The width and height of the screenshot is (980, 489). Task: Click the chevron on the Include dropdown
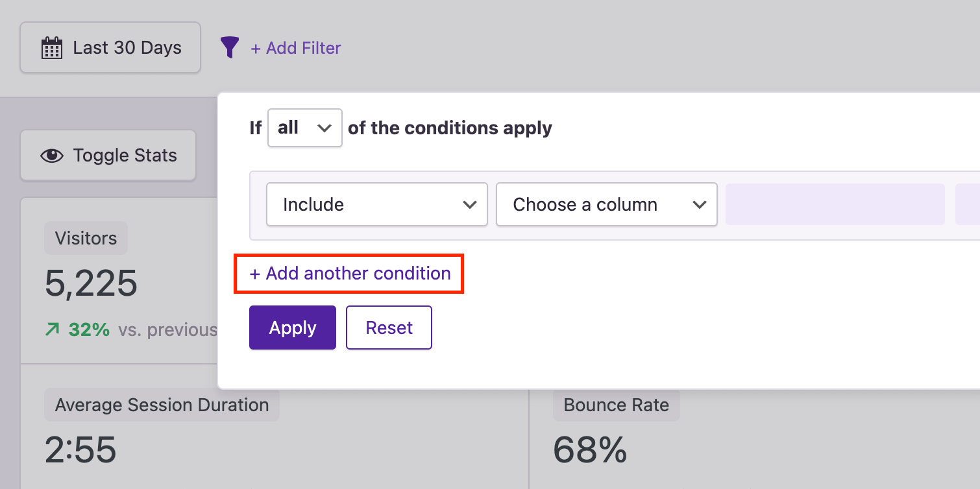469,204
